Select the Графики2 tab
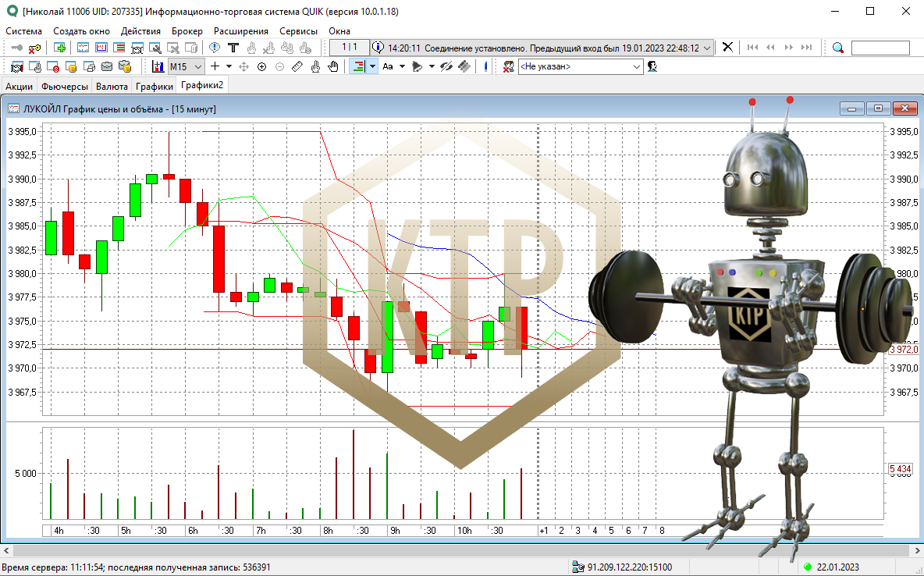This screenshot has width=924, height=576. click(x=202, y=86)
